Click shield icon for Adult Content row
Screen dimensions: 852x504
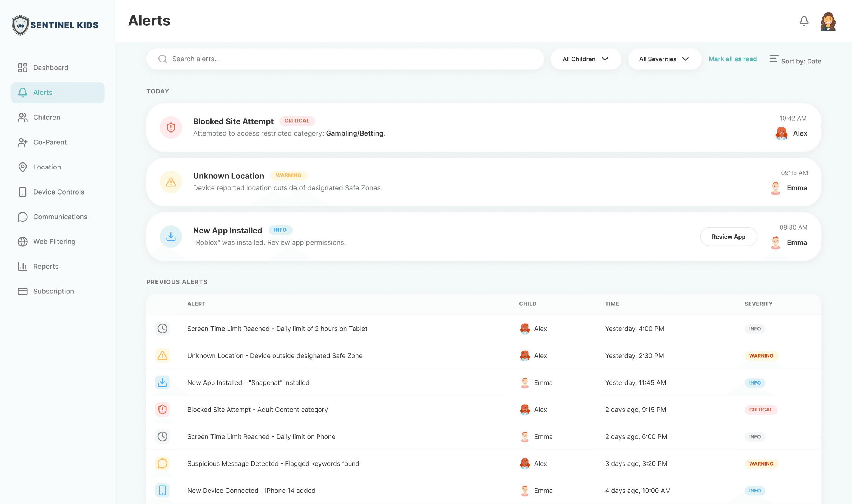[163, 410]
